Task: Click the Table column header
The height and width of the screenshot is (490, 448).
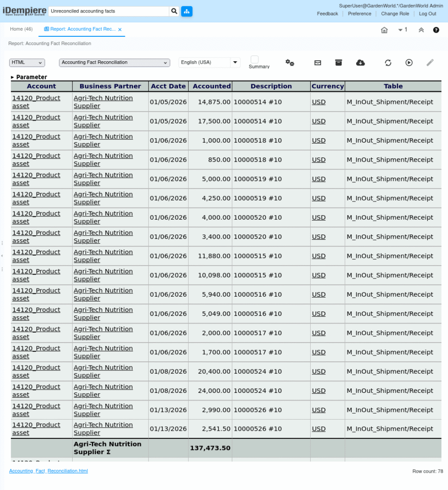Action: tap(393, 86)
